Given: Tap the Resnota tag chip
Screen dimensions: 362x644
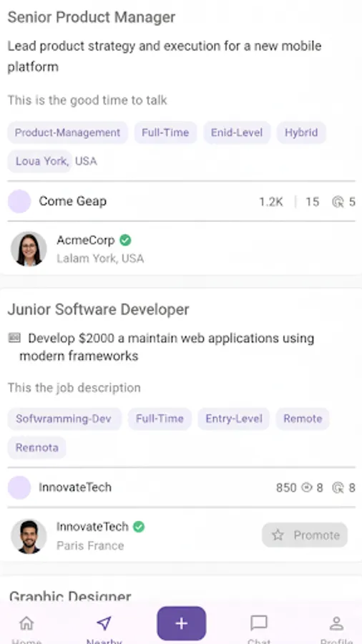Looking at the screenshot, I should (37, 447).
